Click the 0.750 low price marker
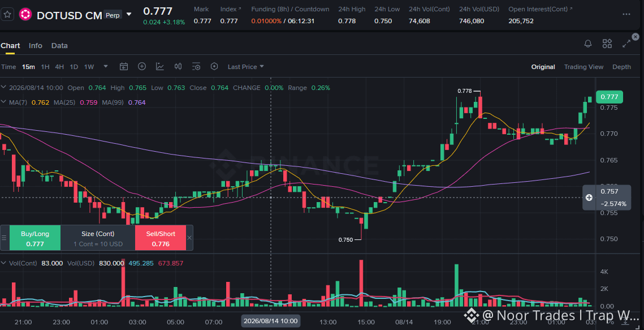 tap(345, 239)
